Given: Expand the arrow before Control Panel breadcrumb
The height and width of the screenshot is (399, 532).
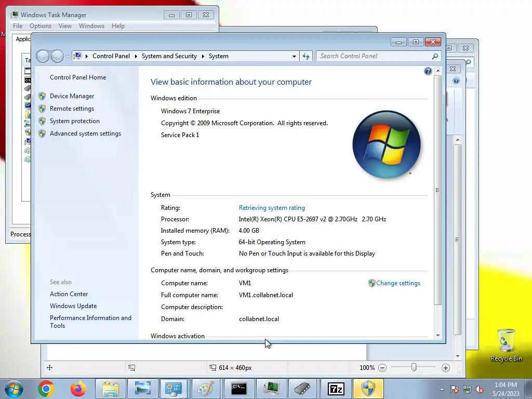Looking at the screenshot, I should tap(87, 56).
